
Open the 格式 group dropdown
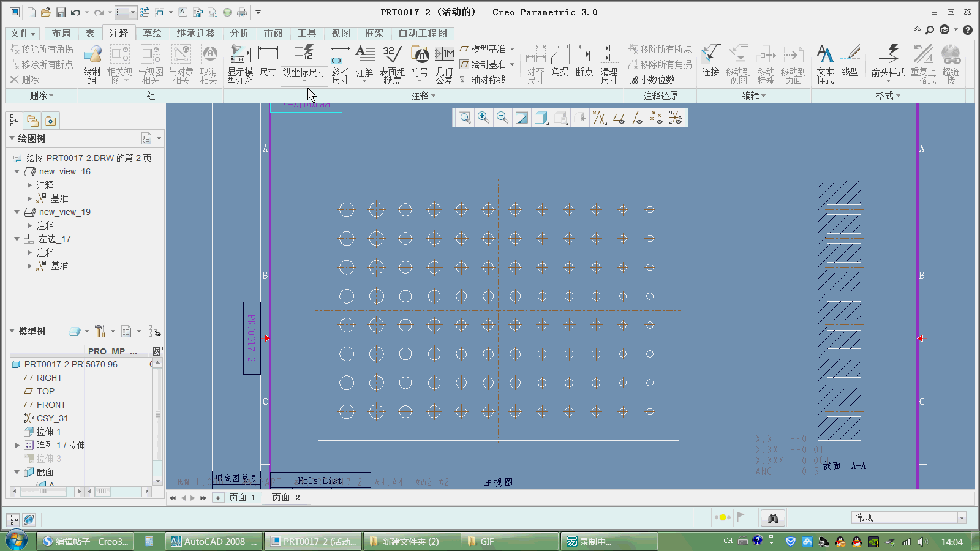[x=888, y=96]
